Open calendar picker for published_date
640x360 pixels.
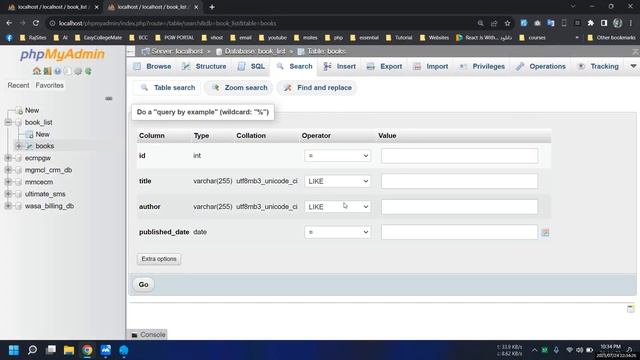pos(545,232)
